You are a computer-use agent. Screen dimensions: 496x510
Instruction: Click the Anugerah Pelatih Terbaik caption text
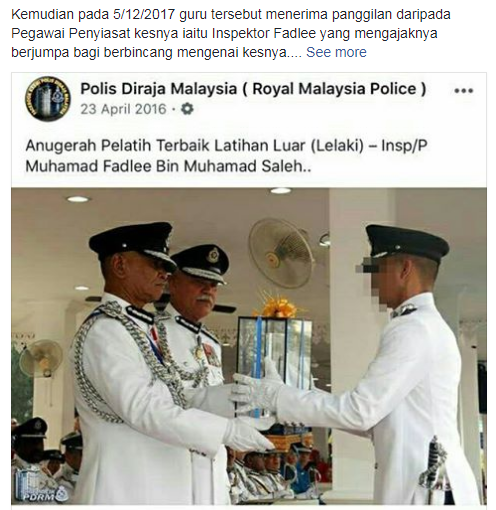pyautogui.click(x=227, y=156)
